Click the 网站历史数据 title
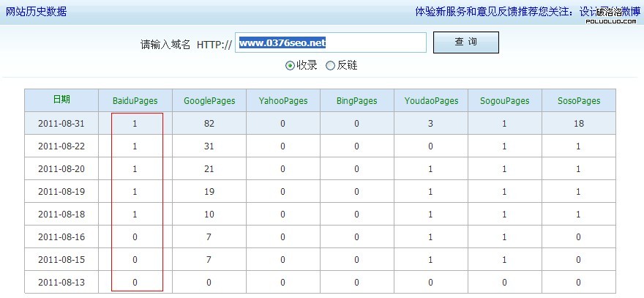 (36, 12)
